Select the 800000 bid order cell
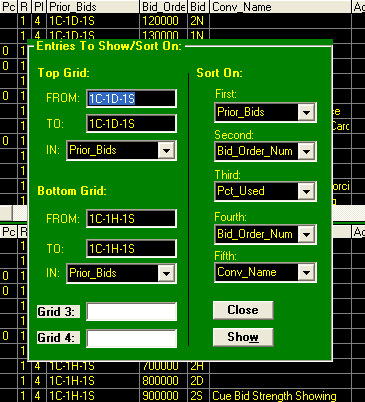This screenshot has width=365, height=402. pyautogui.click(x=163, y=381)
